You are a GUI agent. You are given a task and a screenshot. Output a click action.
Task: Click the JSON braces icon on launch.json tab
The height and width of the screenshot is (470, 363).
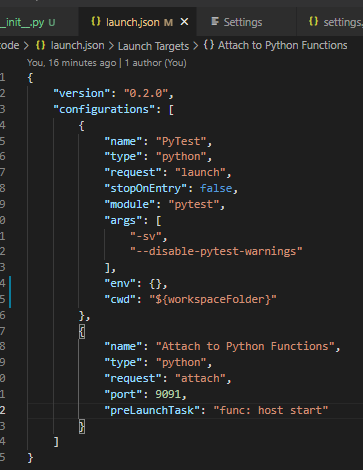[96, 22]
